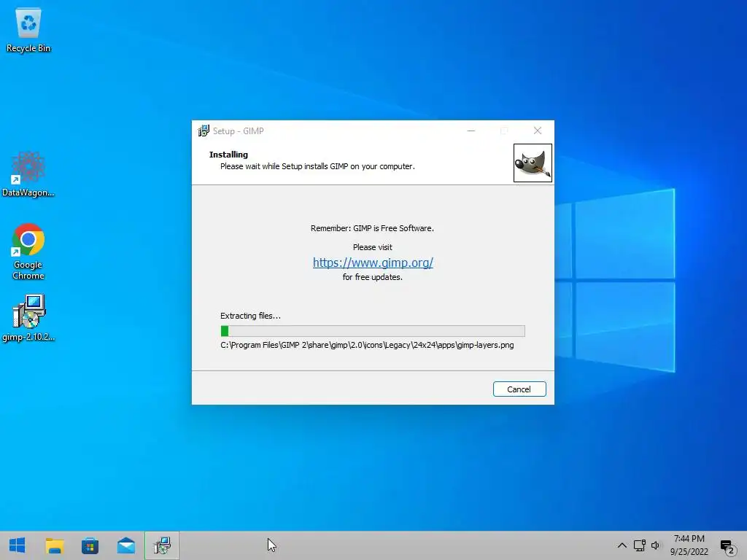This screenshot has width=747, height=560.
Task: Minimize the Setup - GIMP window
Action: (x=471, y=131)
